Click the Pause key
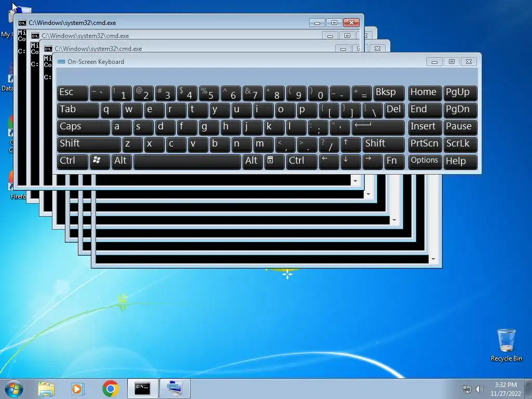 point(460,127)
